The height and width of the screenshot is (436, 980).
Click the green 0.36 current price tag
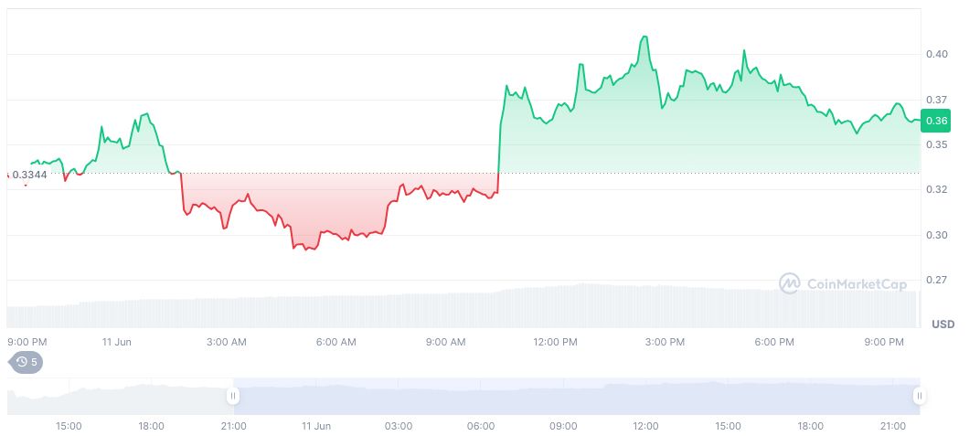937,121
